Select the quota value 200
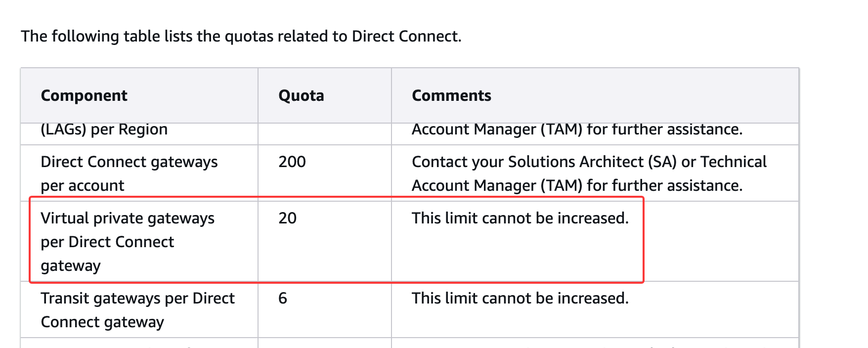 tap(292, 162)
